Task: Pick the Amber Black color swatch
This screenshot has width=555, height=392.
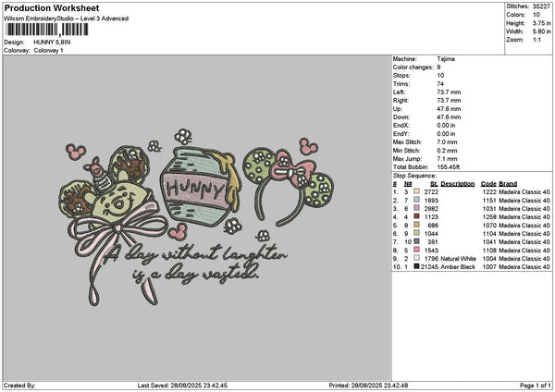Action: point(416,266)
